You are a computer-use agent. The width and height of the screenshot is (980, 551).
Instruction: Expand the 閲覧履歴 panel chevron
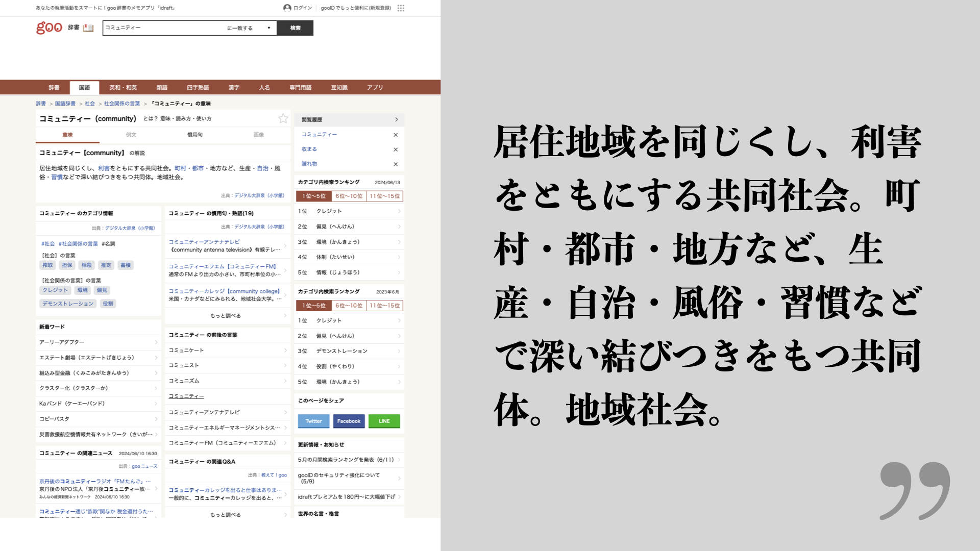click(x=396, y=119)
